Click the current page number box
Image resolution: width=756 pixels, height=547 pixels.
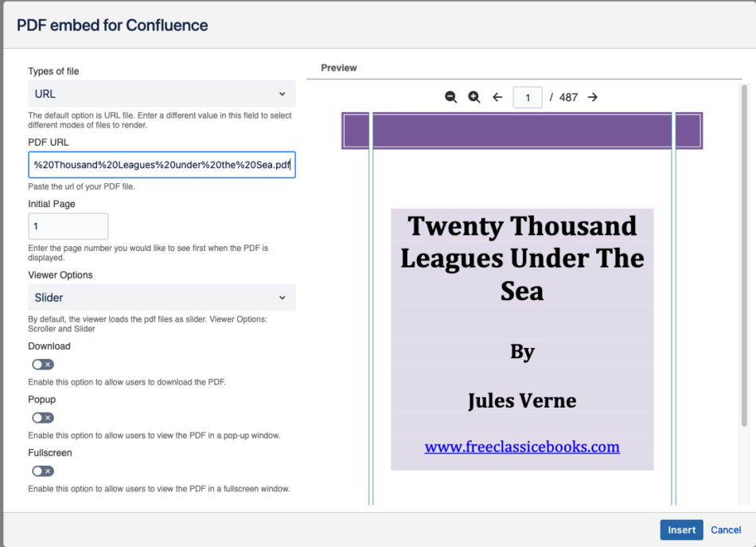(528, 97)
